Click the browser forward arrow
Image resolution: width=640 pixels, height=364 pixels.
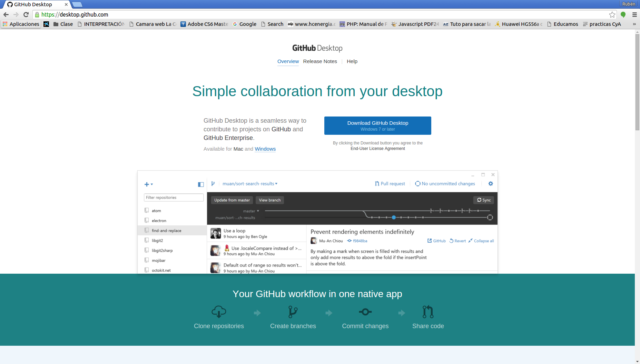(16, 14)
